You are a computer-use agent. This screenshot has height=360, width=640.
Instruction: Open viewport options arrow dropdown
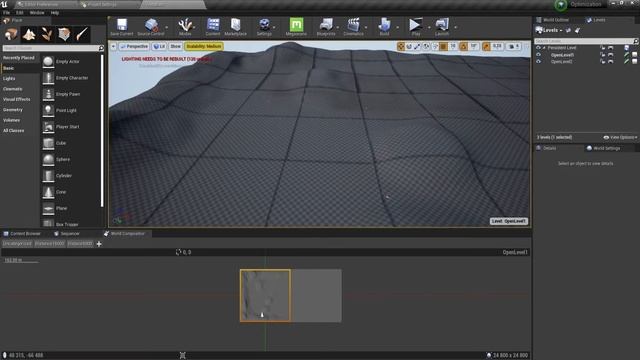coord(113,47)
